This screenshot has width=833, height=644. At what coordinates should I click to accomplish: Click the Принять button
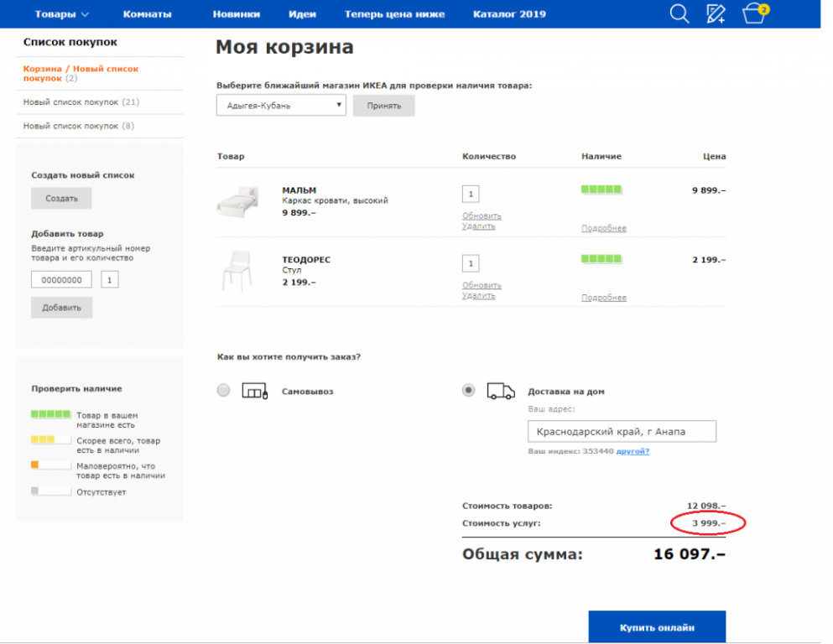383,105
